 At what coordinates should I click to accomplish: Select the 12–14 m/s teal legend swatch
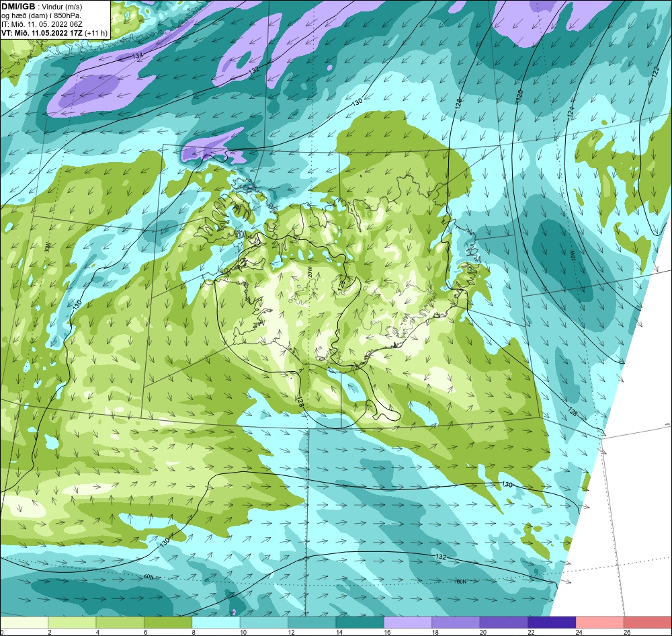(312, 622)
